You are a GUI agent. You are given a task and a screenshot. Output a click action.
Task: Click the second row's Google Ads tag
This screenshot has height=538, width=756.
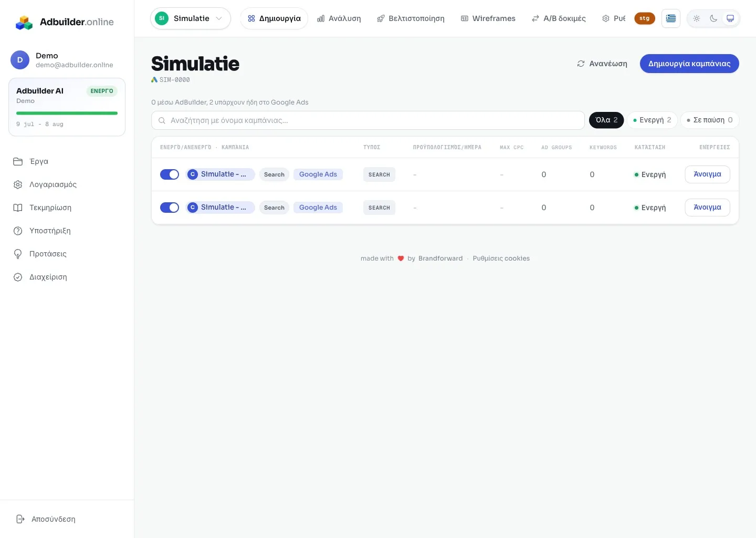318,208
